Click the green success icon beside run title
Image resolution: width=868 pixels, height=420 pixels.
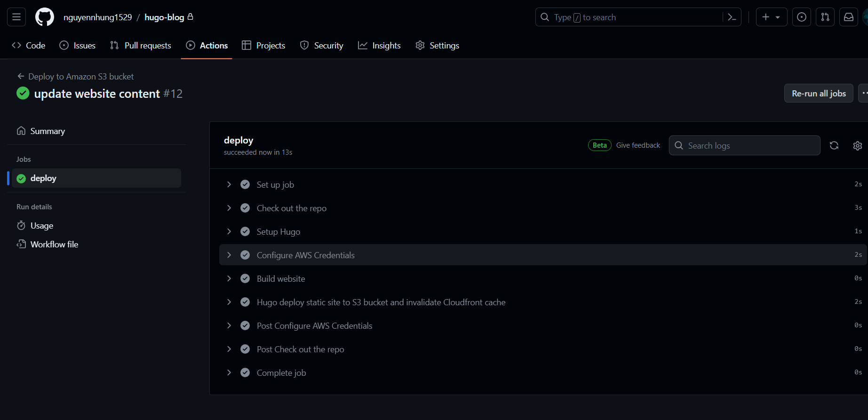tap(23, 93)
